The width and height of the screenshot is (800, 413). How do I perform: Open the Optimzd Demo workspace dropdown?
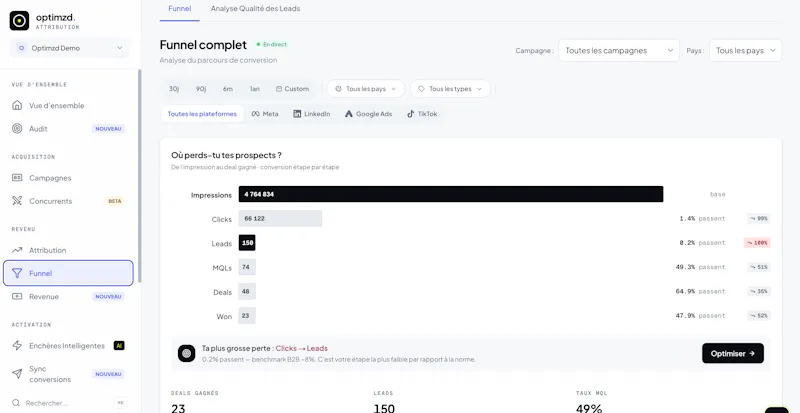(x=70, y=48)
